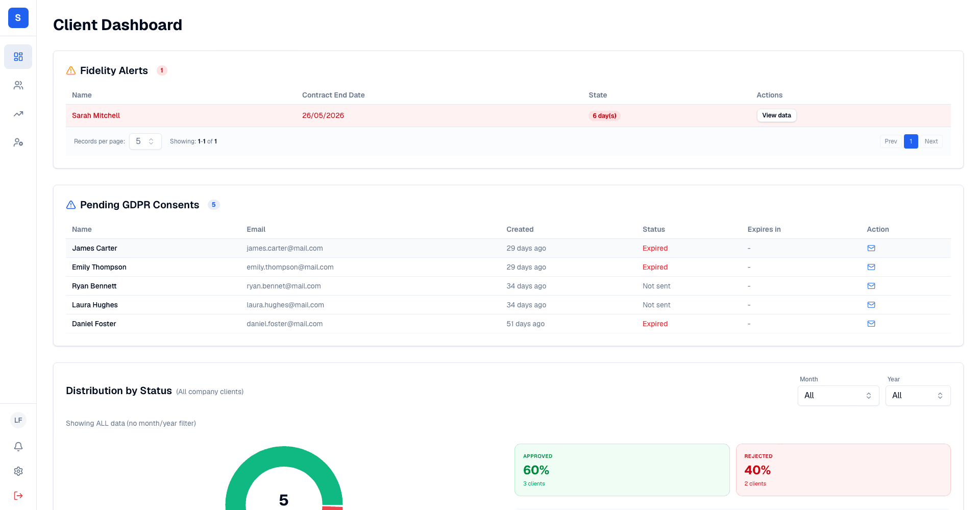Open the dashboard grid sidebar icon
This screenshot has width=980, height=510.
click(x=18, y=57)
